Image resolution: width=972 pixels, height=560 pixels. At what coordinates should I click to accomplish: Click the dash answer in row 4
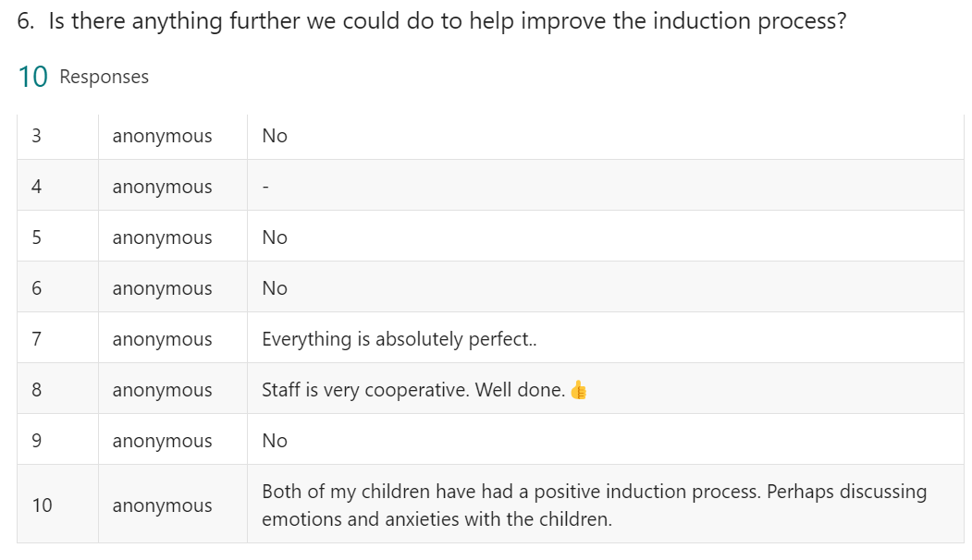click(265, 187)
